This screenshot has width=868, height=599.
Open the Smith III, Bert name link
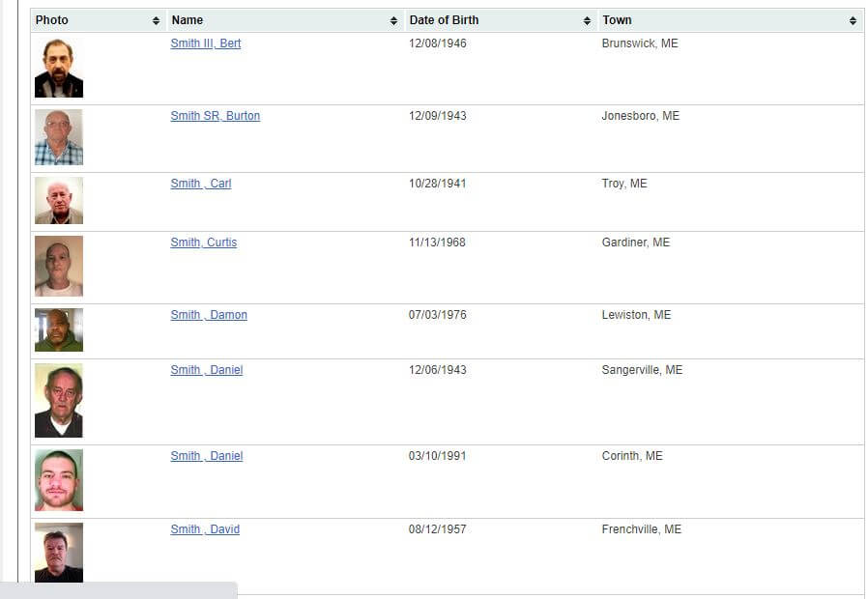206,43
